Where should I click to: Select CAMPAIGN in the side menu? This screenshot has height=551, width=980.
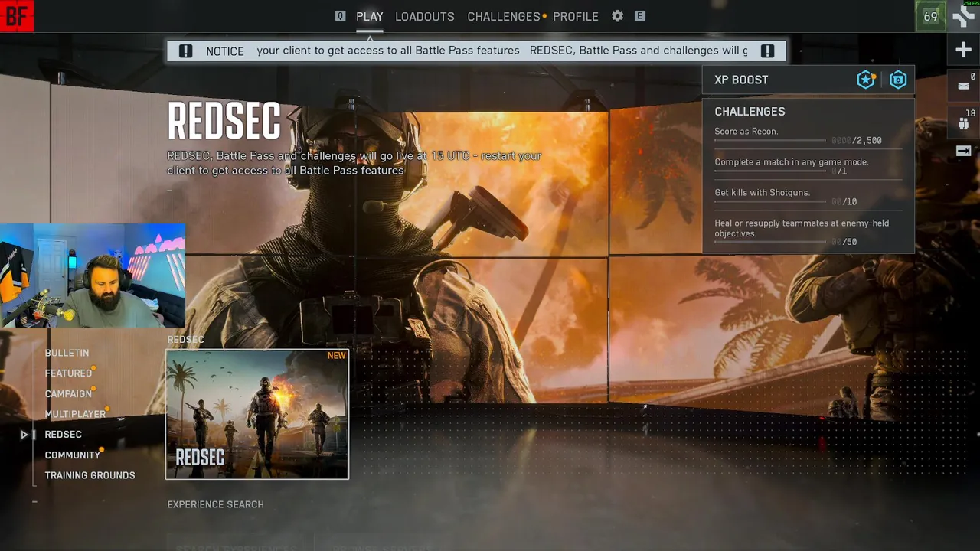coord(68,394)
